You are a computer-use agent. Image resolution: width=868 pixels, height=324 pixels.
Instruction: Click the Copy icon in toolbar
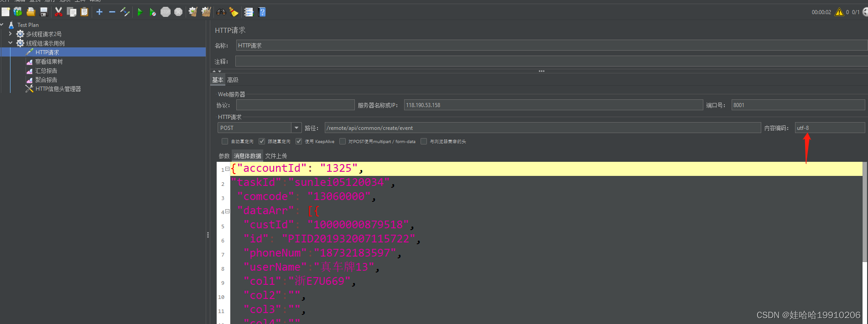[x=72, y=12]
